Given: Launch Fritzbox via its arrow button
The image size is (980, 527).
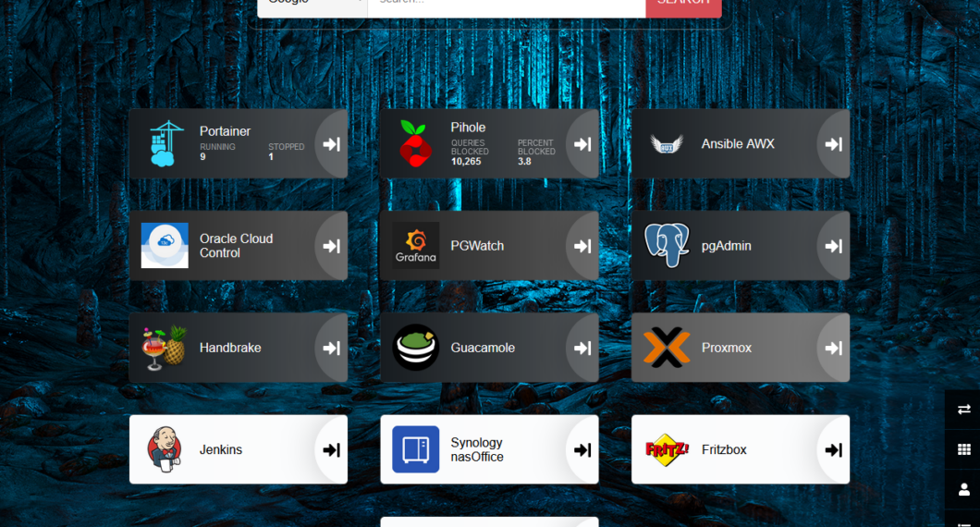Looking at the screenshot, I should point(834,450).
